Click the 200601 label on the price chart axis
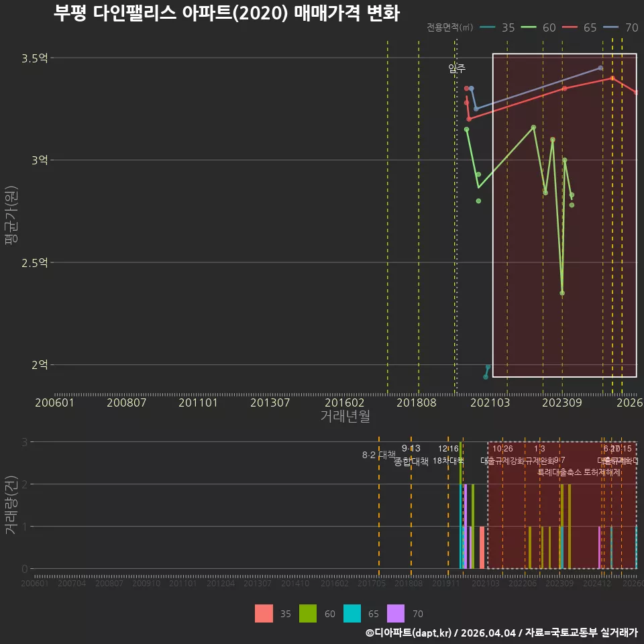 [x=54, y=402]
